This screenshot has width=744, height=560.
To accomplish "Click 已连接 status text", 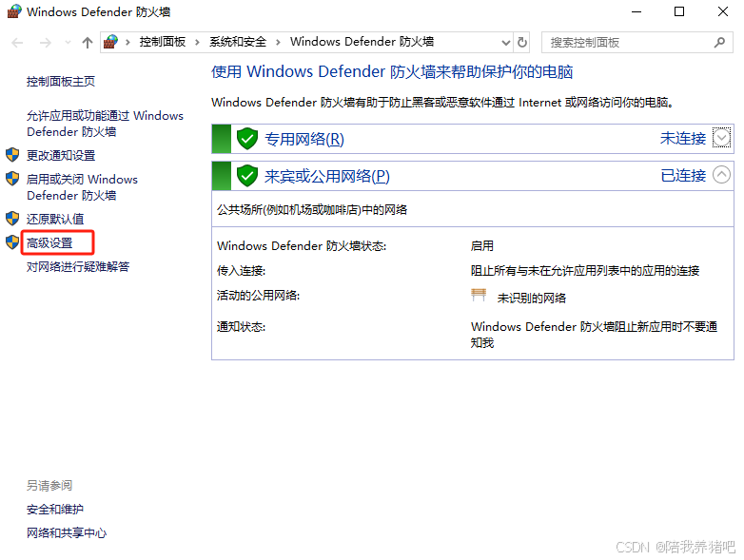I will tap(683, 176).
